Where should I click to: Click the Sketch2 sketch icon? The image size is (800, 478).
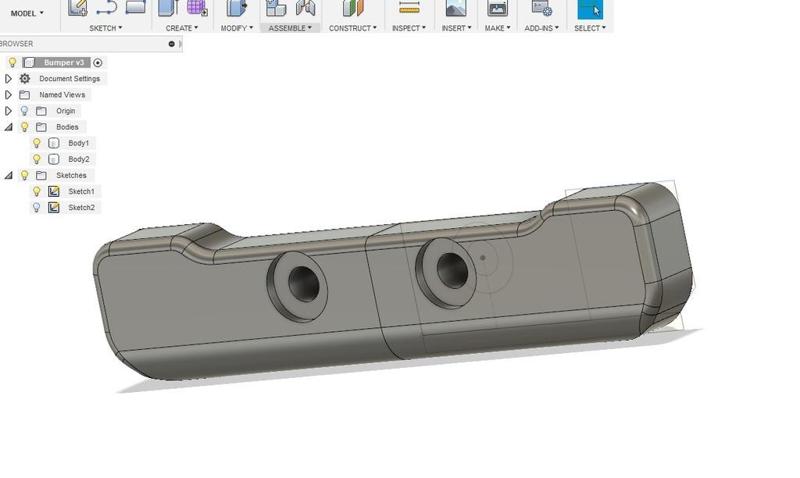(54, 208)
